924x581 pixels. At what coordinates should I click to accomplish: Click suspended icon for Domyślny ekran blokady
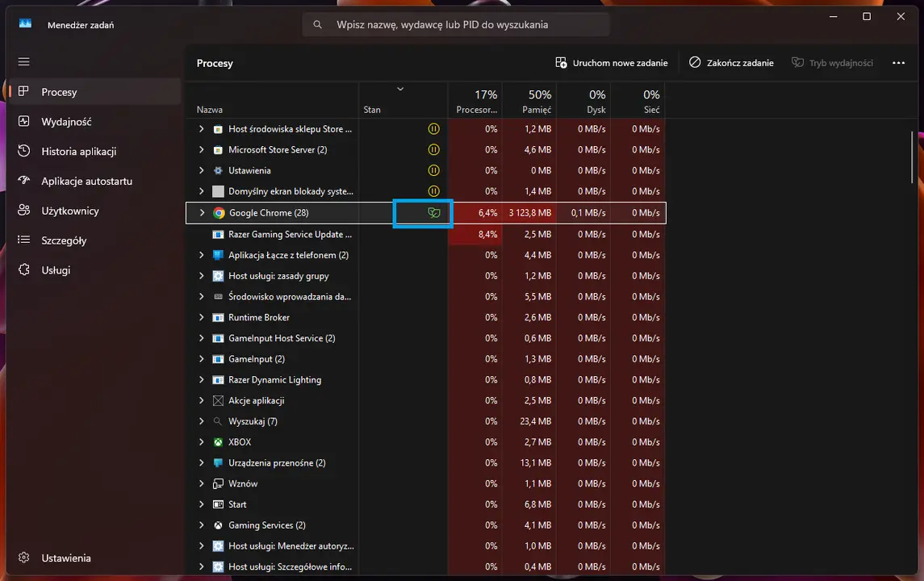point(433,191)
